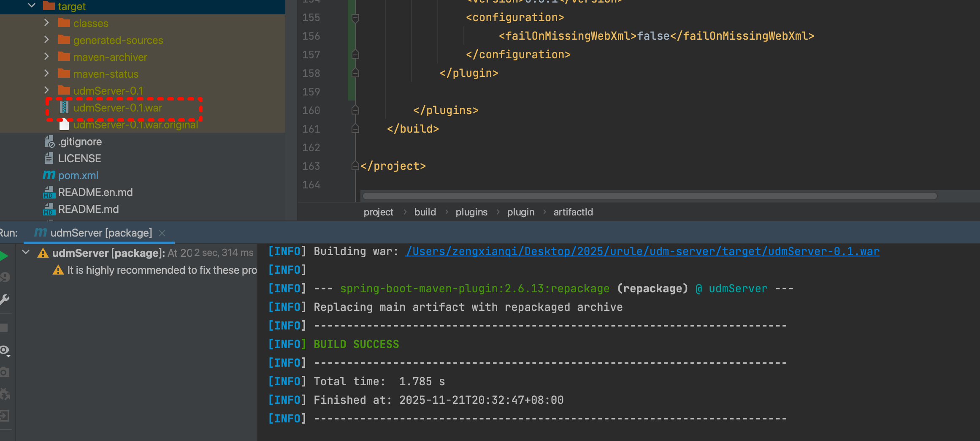
Task: Collapse the udmServer [package] build tree node
Action: pyautogui.click(x=26, y=253)
